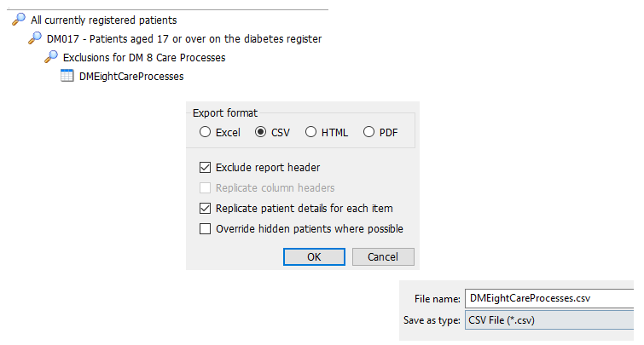Click the disabled Replicate column headers checkbox
This screenshot has height=345, width=644.
pyautogui.click(x=205, y=187)
